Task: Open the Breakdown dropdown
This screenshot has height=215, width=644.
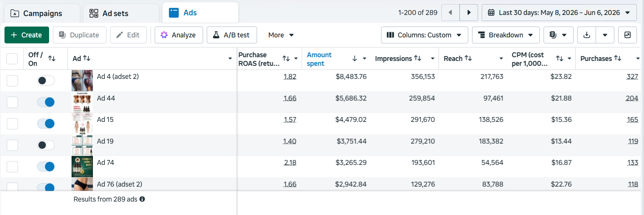Action: point(506,35)
